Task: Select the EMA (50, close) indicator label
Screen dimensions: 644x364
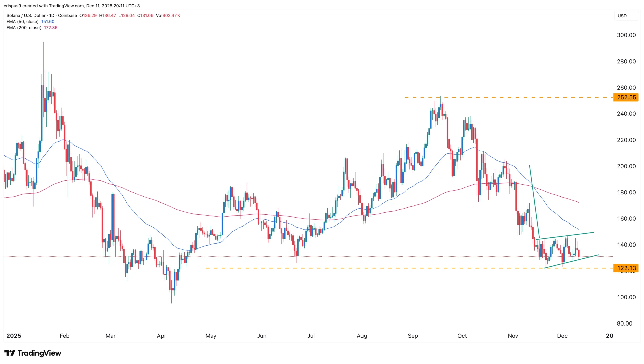Action: pos(22,22)
